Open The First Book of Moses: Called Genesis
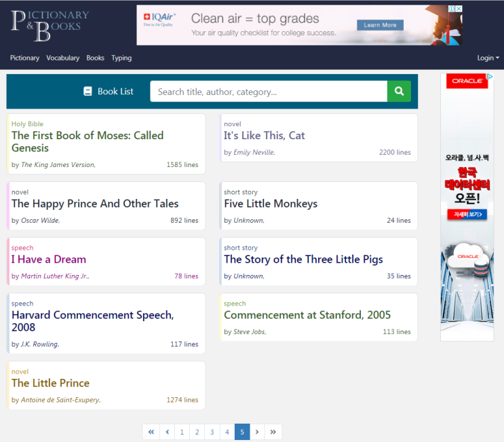This screenshot has height=442, width=504. click(x=88, y=141)
